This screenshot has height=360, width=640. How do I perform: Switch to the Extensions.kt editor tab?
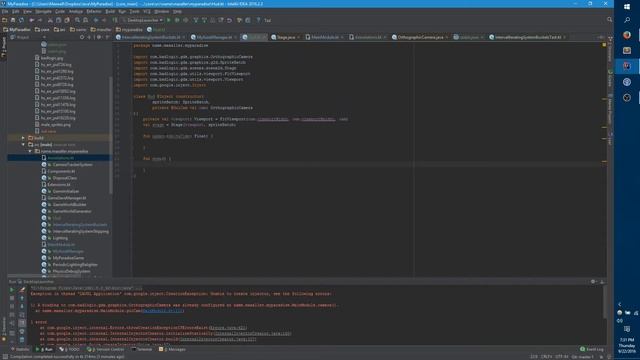coord(367,37)
